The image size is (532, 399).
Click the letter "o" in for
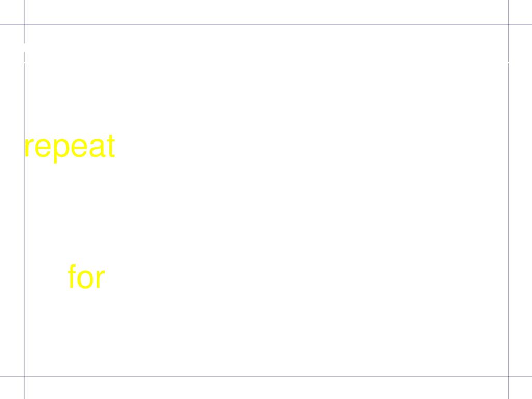85,280
